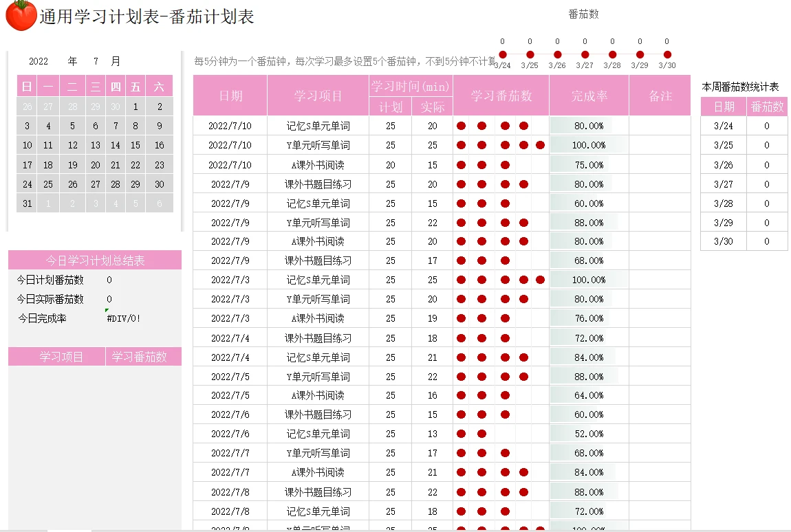Click the 今日学习计划总结表 header
Image resolution: width=791 pixels, height=532 pixels.
[95, 261]
